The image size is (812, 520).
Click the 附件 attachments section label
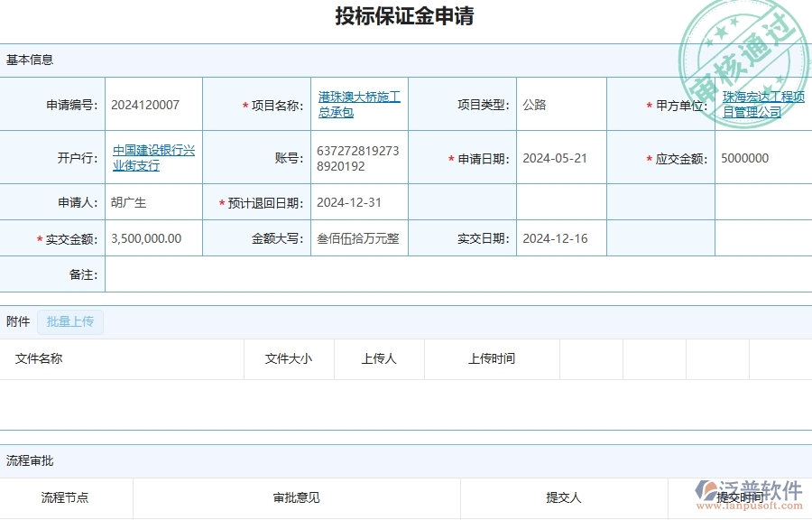20,321
